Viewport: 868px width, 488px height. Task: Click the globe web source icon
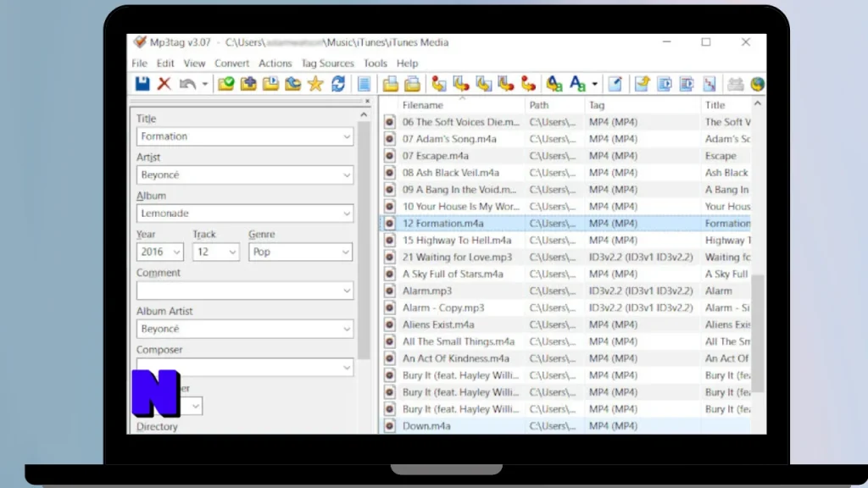point(757,84)
